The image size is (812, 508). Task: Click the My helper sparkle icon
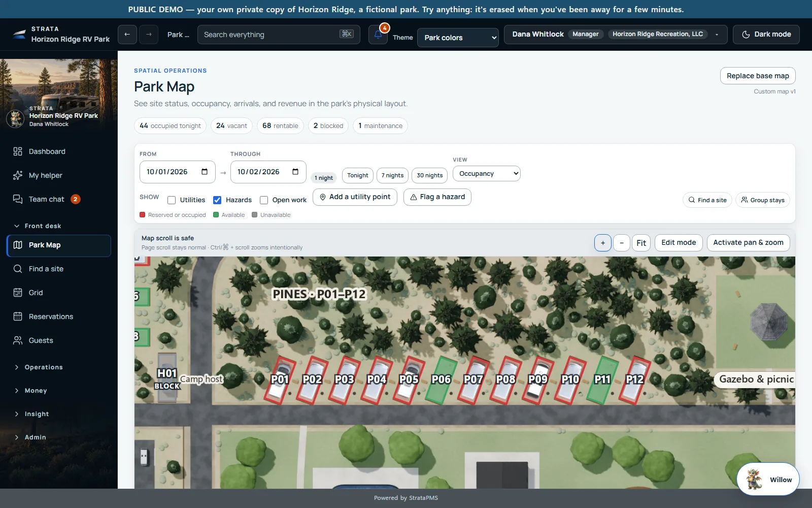point(18,175)
